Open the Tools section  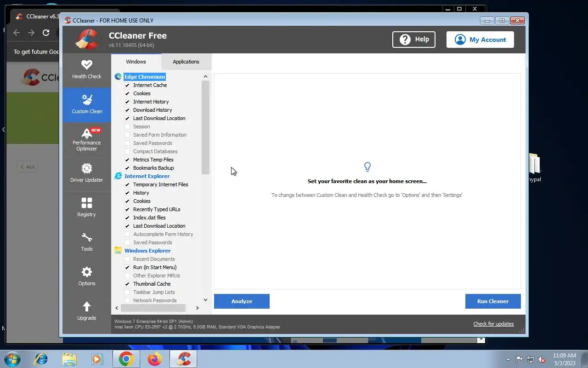[x=86, y=242]
